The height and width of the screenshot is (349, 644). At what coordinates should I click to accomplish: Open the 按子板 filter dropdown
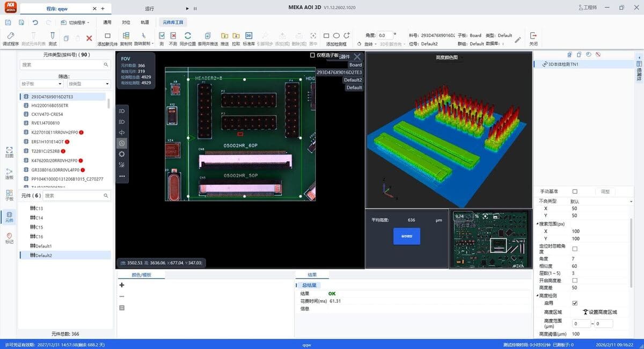(42, 84)
